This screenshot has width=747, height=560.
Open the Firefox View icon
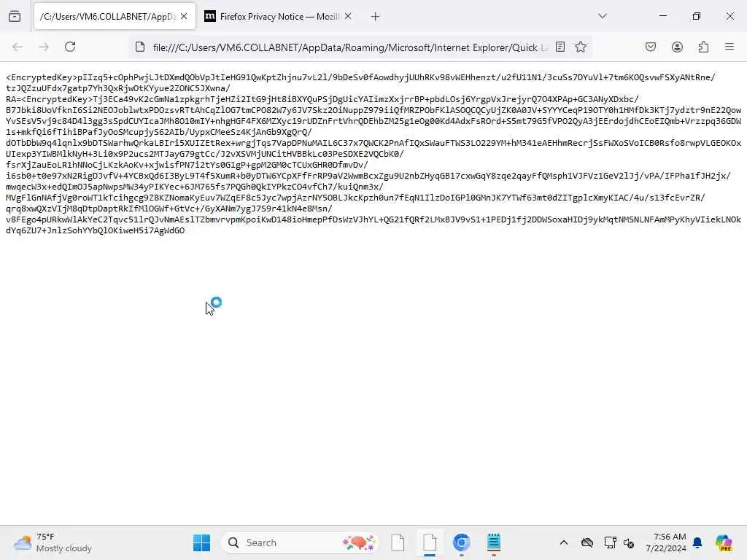click(x=15, y=17)
